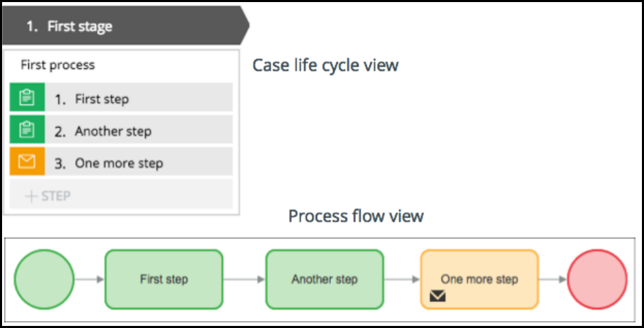The width and height of the screenshot is (644, 328).
Task: Click the 'Case life cycle view' label
Action: click(325, 65)
